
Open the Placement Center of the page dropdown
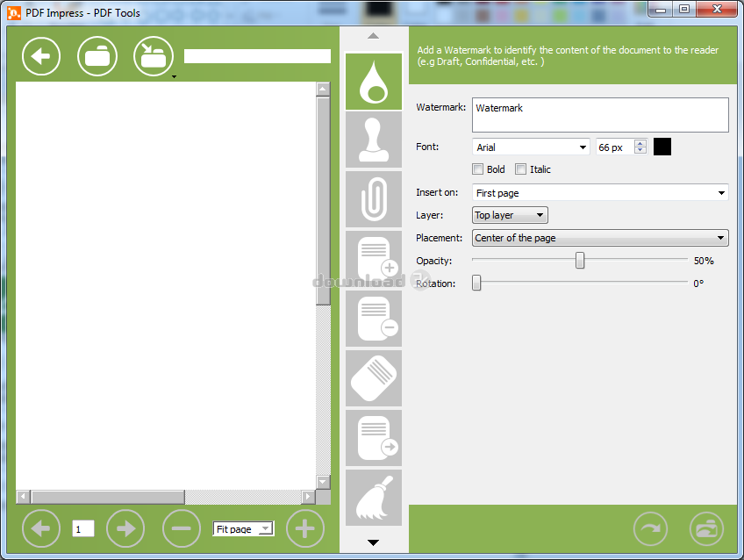[x=600, y=238]
